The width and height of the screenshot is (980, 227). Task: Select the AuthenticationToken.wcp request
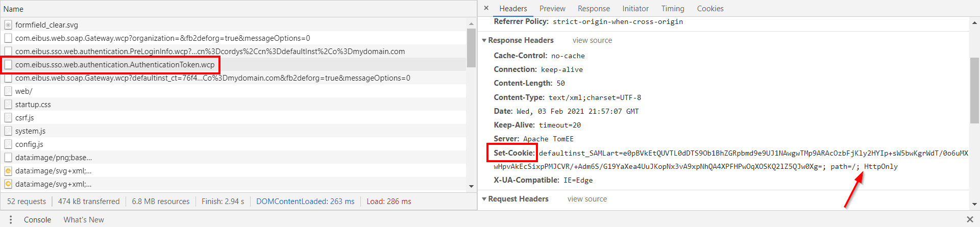(115, 65)
